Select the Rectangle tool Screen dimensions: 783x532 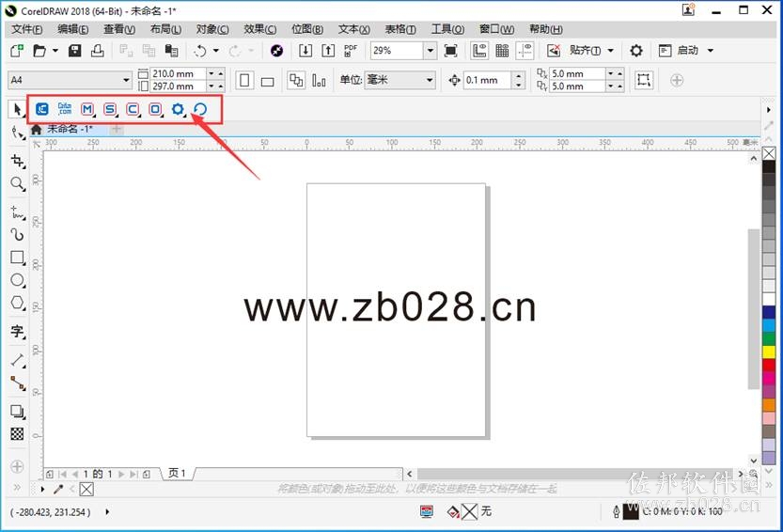point(18,258)
